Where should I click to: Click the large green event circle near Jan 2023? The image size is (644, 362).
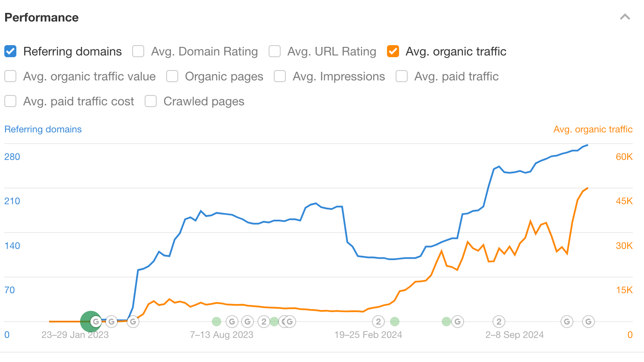[90, 321]
